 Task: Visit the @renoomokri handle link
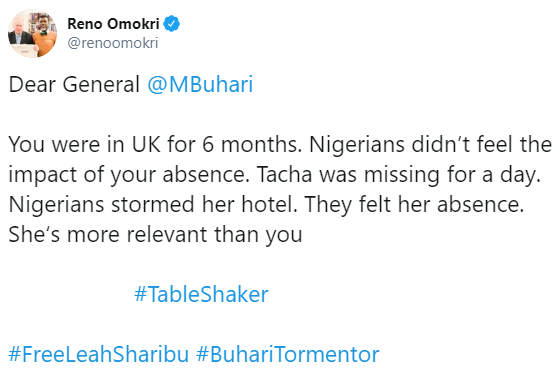tap(113, 43)
